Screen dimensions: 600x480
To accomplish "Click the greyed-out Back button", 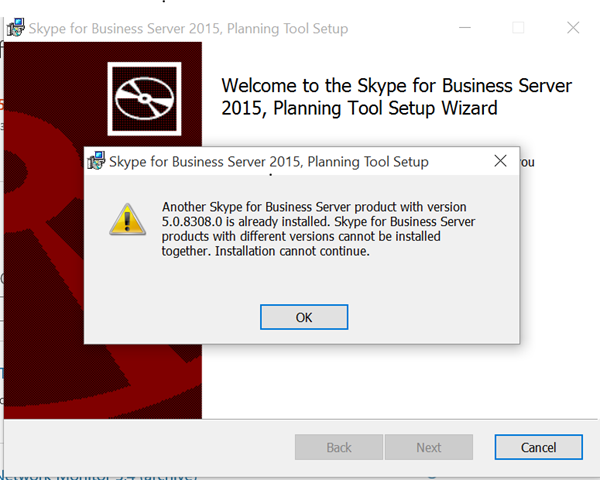I will click(x=339, y=447).
